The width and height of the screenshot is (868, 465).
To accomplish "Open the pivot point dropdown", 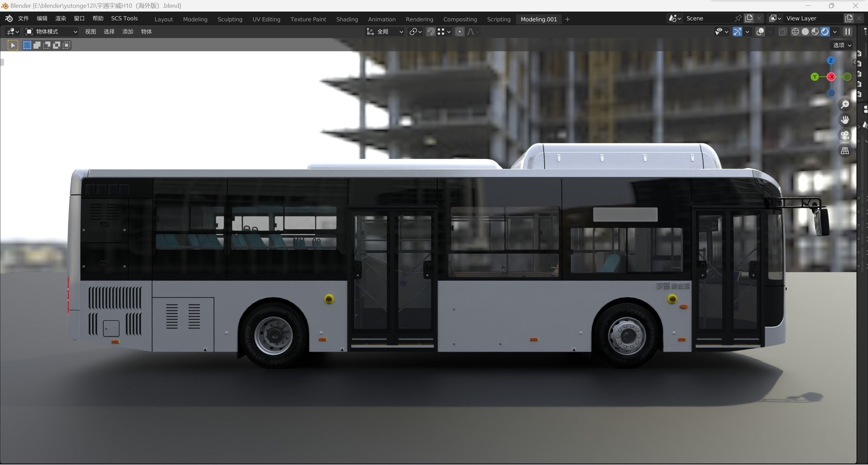I will (x=416, y=32).
